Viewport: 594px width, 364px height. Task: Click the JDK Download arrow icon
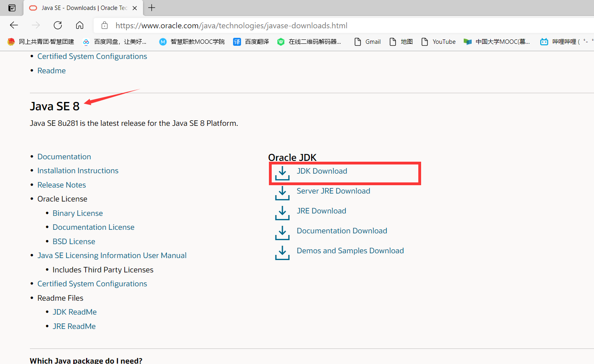tap(282, 173)
